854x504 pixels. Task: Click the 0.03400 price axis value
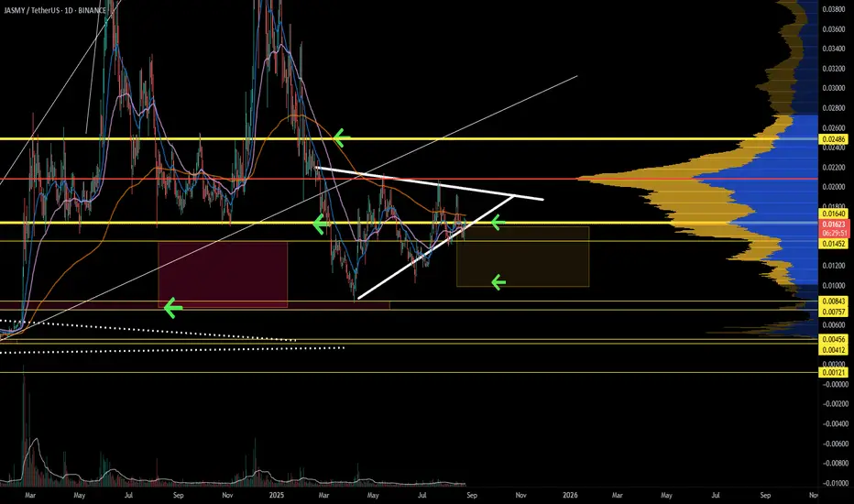point(835,49)
